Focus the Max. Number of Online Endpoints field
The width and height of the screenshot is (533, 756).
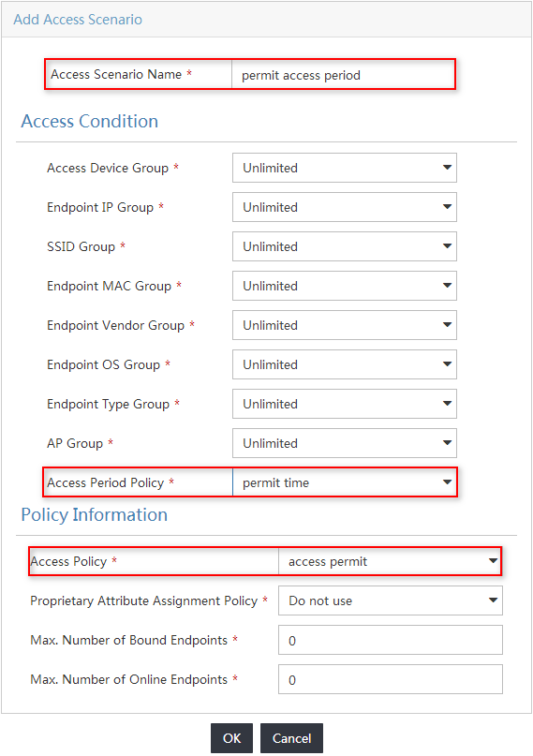pos(390,679)
